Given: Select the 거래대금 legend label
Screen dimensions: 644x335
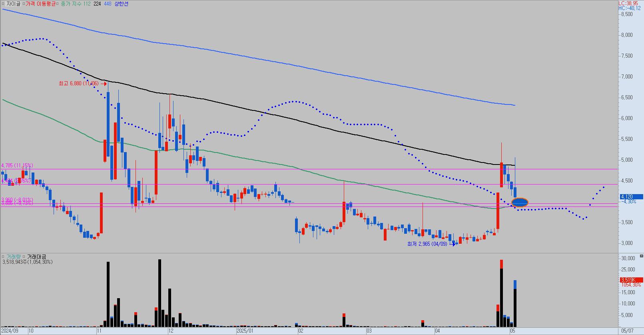Looking at the screenshot, I should [x=37, y=257].
